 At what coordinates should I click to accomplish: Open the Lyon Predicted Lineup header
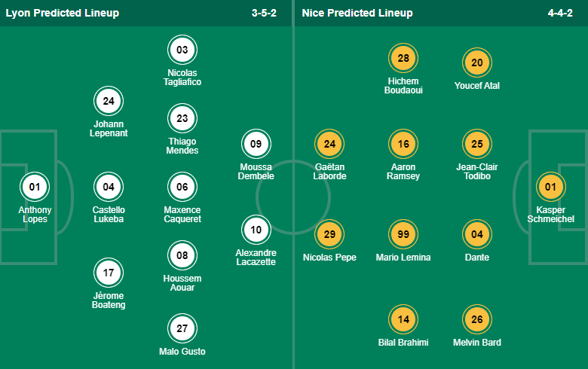(x=62, y=14)
